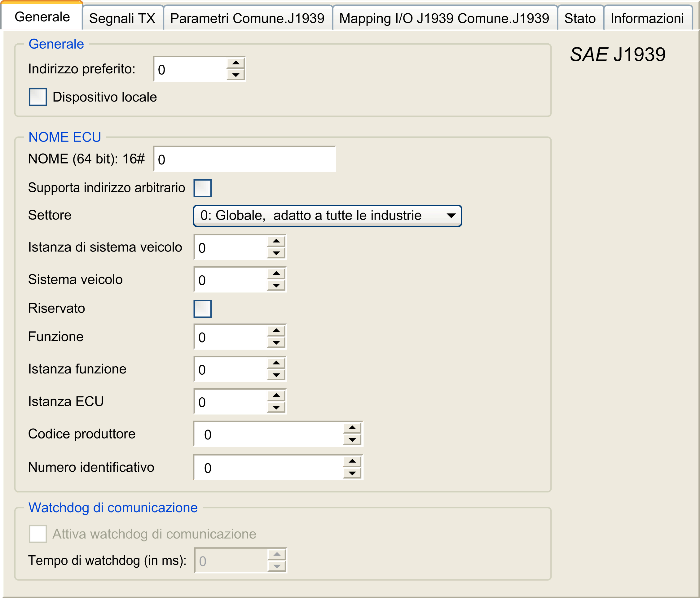Toggle the Riservato checkbox

tap(202, 309)
